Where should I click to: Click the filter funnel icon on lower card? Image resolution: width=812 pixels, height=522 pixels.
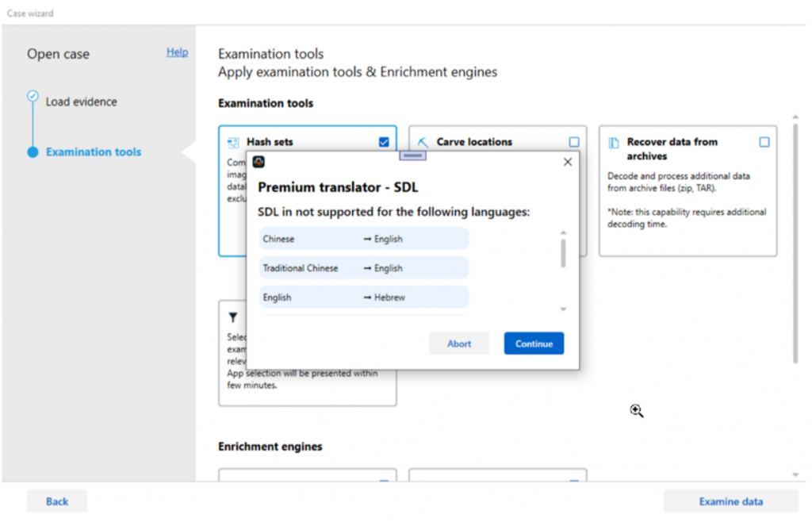coord(233,317)
